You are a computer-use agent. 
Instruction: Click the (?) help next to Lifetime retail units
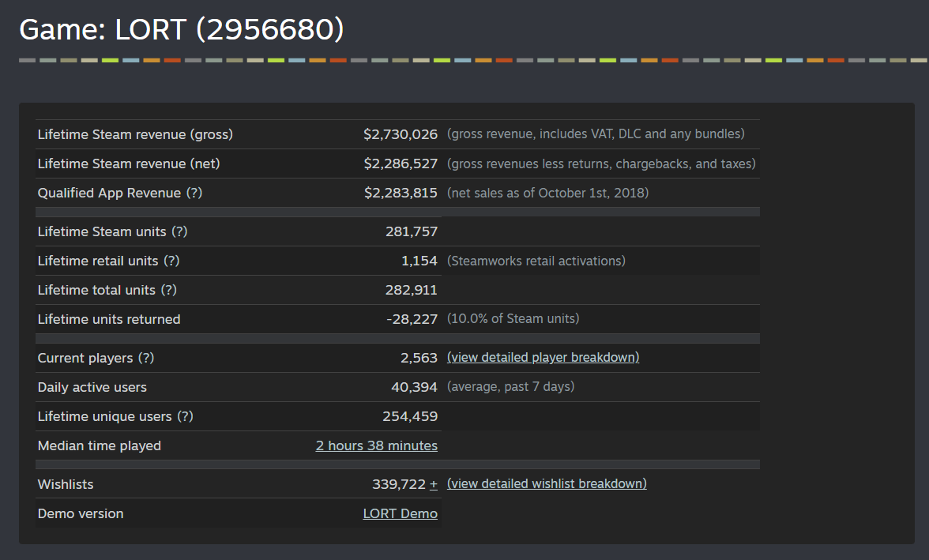click(x=171, y=261)
